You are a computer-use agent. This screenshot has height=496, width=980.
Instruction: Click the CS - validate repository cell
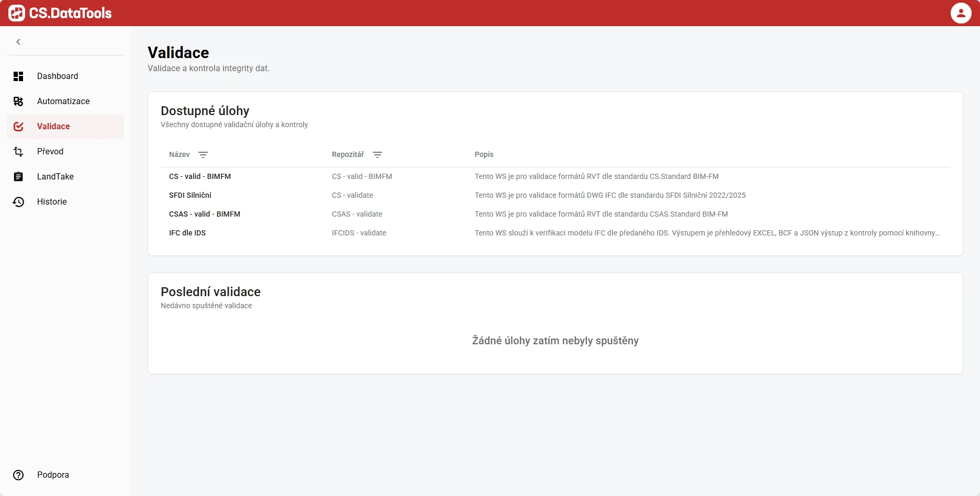[352, 196]
